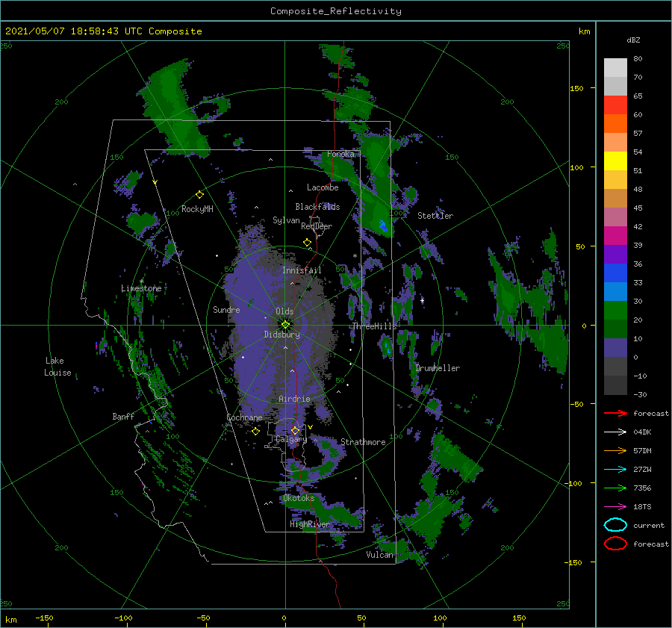Click the Sylvan label
Viewport: 672px width, 628px height.
pyautogui.click(x=286, y=220)
